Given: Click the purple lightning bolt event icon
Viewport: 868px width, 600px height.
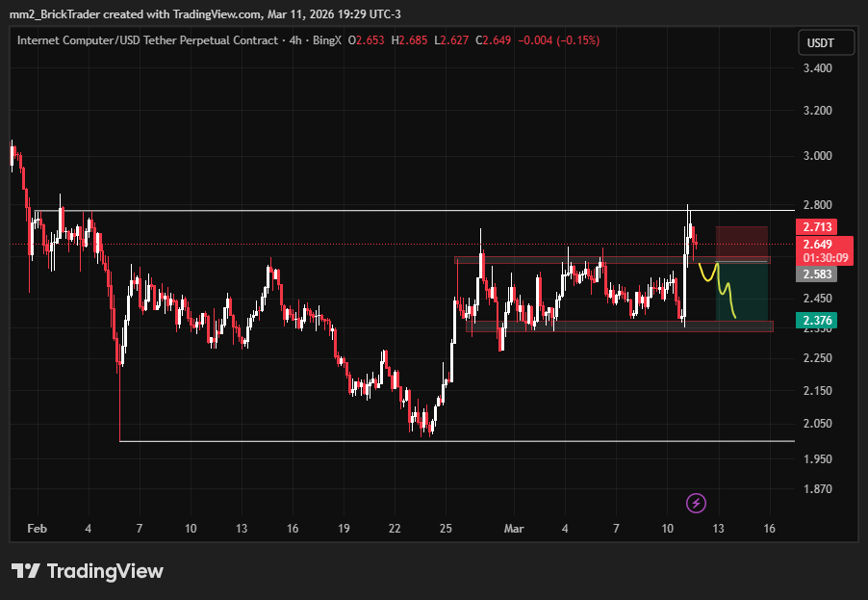Looking at the screenshot, I should point(696,503).
